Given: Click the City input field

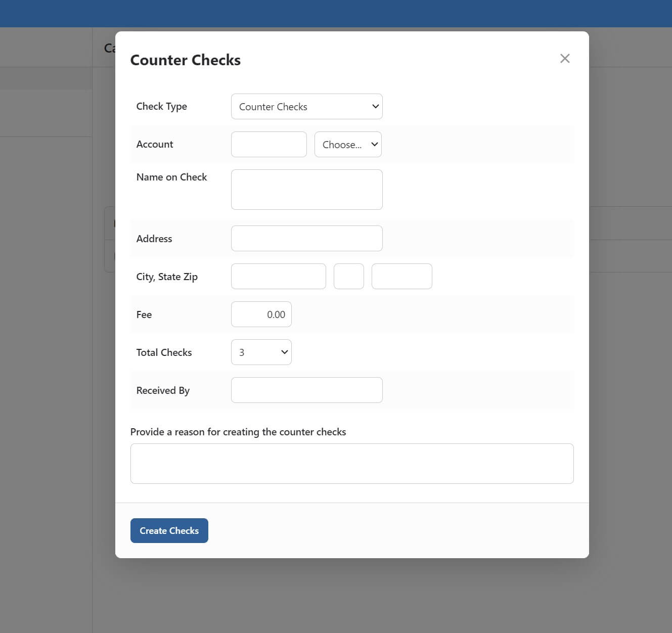Looking at the screenshot, I should (x=278, y=277).
